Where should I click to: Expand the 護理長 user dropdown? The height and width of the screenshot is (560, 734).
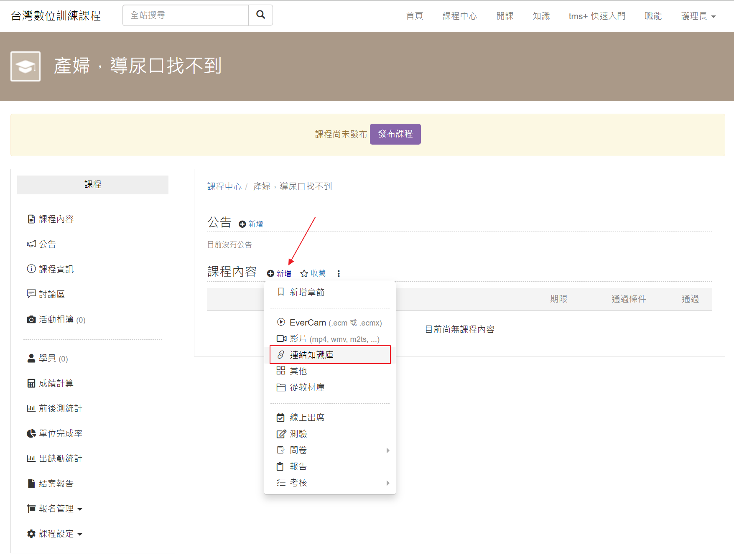click(698, 16)
